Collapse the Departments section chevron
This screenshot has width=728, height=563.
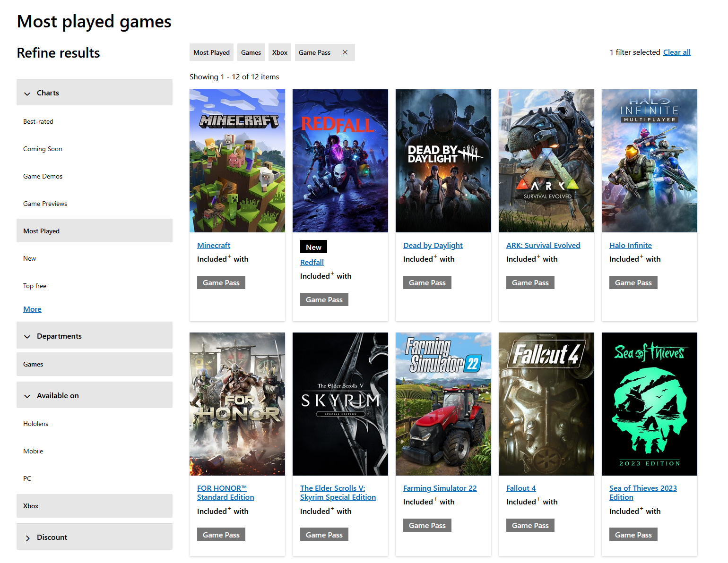pyautogui.click(x=27, y=337)
